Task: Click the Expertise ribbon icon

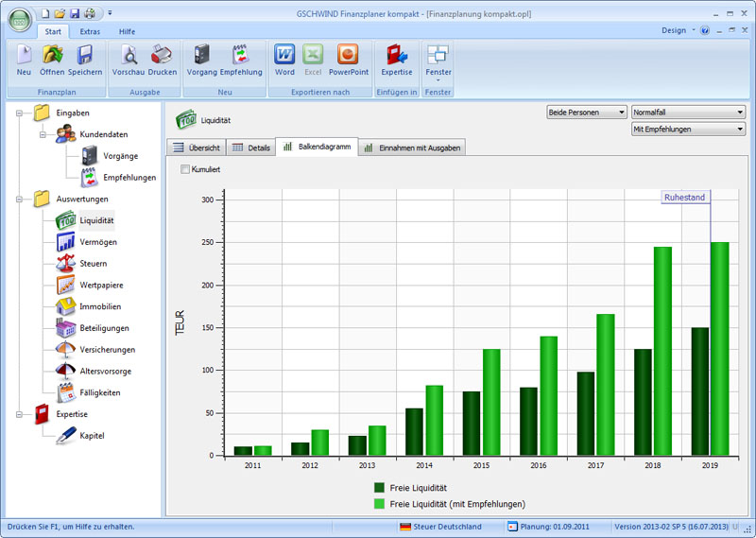Action: 396,59
